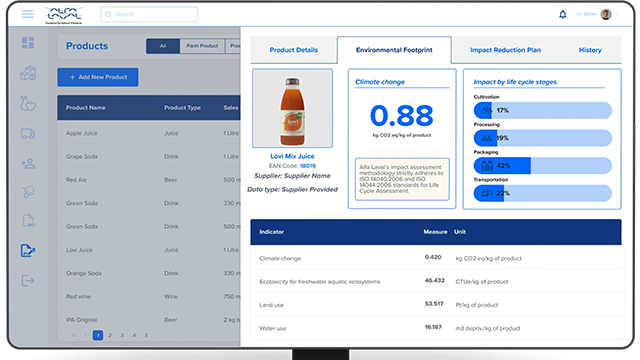This screenshot has width=640, height=360.
Task: Select the Apple Juice row
Action: click(149, 133)
